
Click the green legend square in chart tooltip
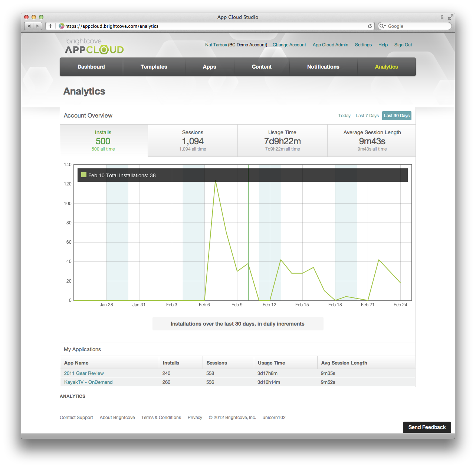click(84, 175)
